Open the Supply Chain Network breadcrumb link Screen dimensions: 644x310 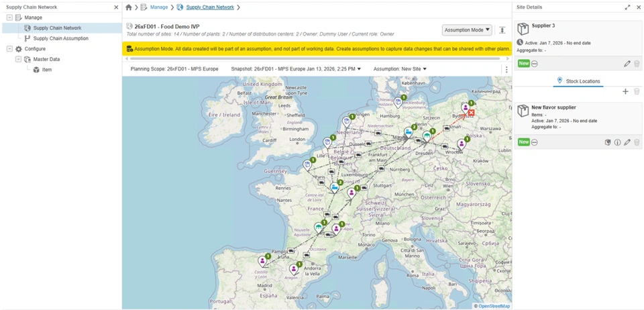pos(210,7)
